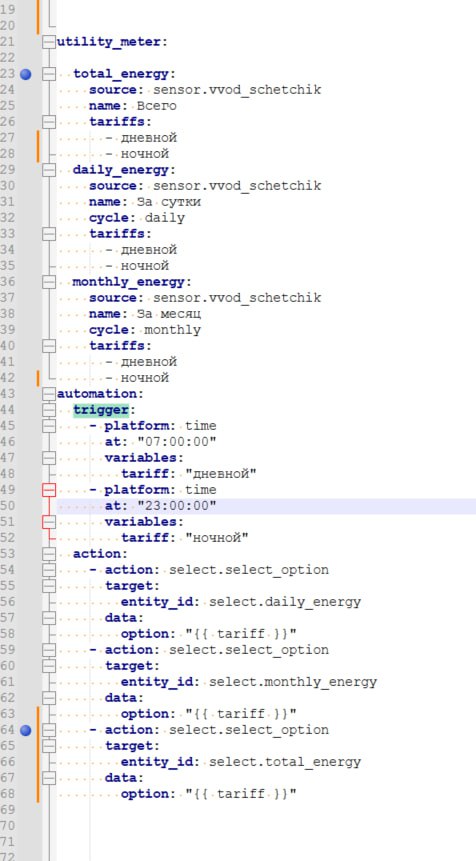Collapse the daily_energy fold marker
The width and height of the screenshot is (476, 861).
pyautogui.click(x=49, y=170)
